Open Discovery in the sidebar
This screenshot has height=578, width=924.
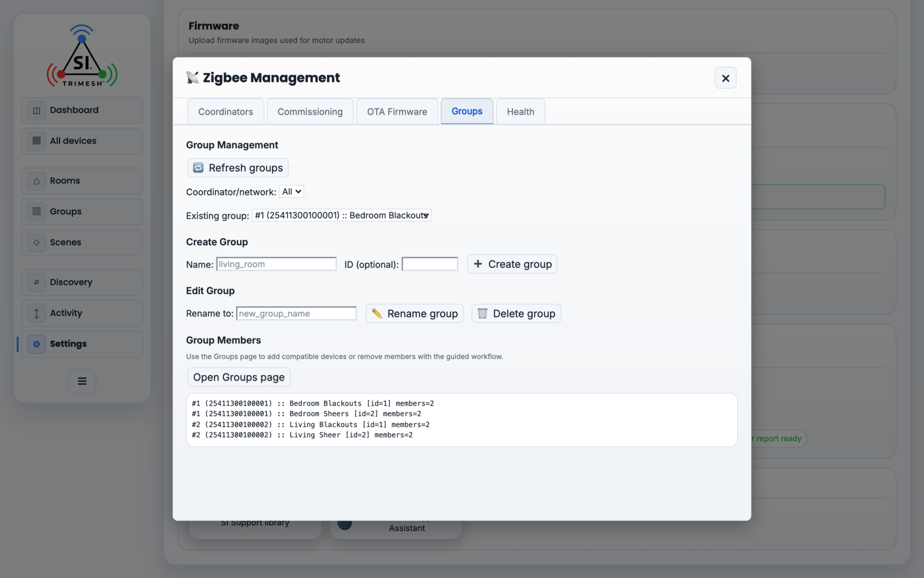click(x=82, y=282)
